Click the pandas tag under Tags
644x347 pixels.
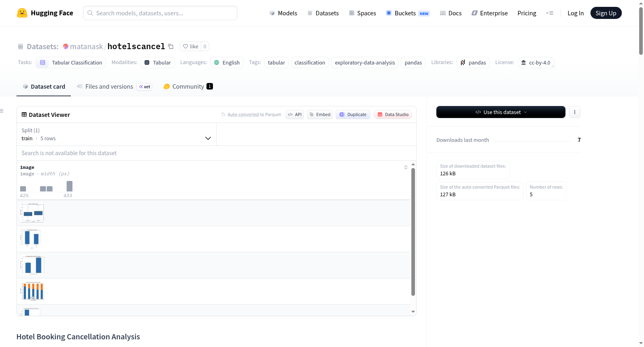pos(413,62)
